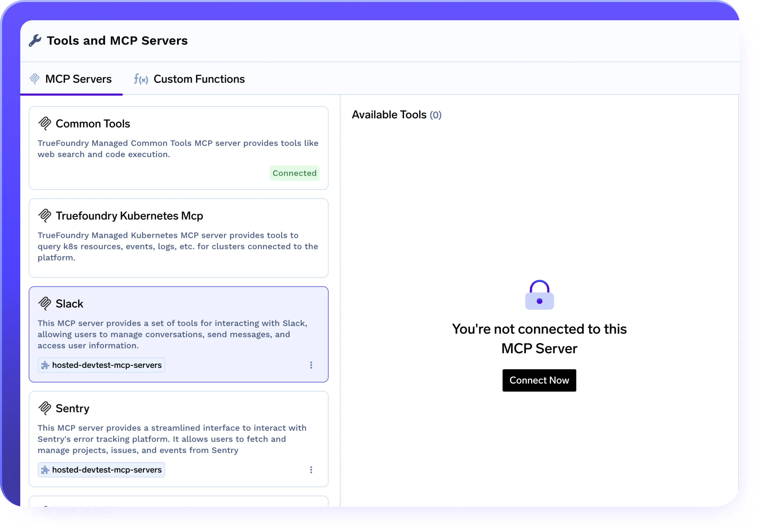Image resolution: width=760 pixels, height=532 pixels.
Task: Click the paperclip icon next to MCP Servers tab
Action: [x=34, y=79]
